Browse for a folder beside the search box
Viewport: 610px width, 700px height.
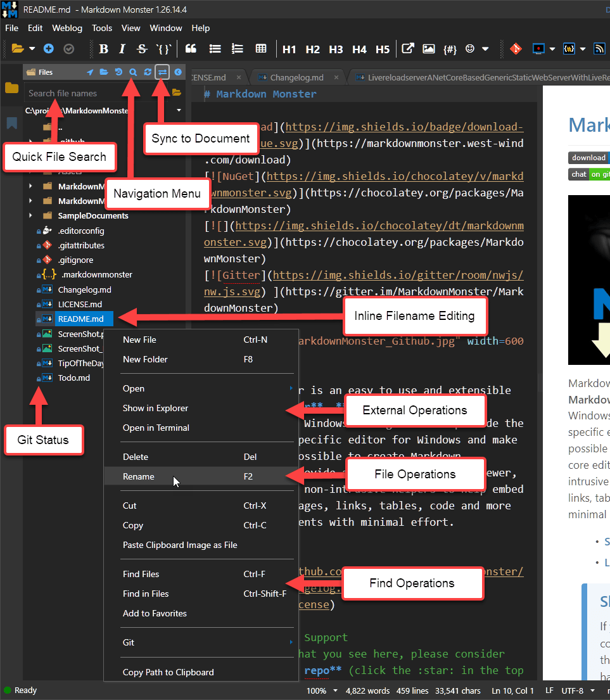177,93
